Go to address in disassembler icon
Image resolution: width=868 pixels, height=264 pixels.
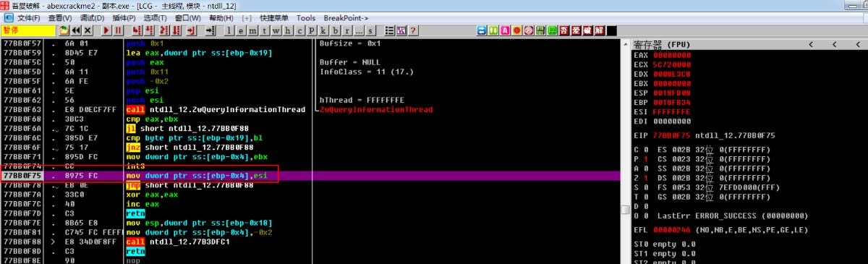click(210, 30)
